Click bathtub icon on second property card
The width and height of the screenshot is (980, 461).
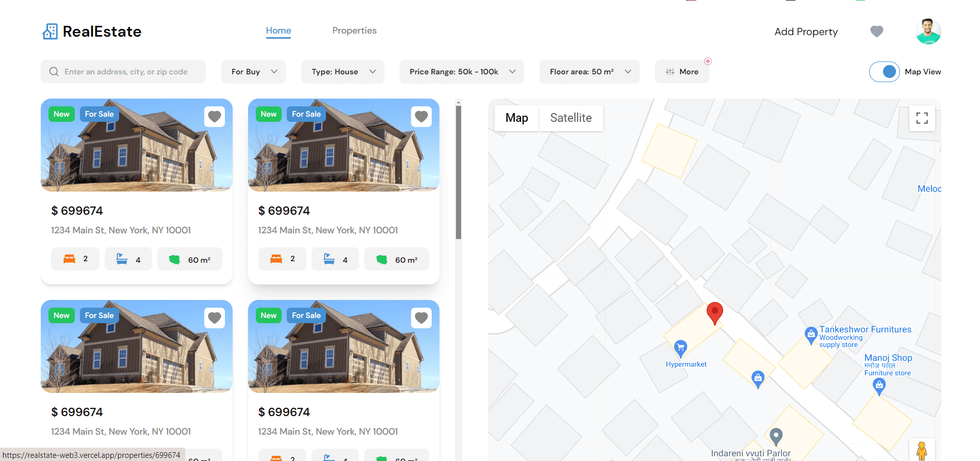[329, 259]
